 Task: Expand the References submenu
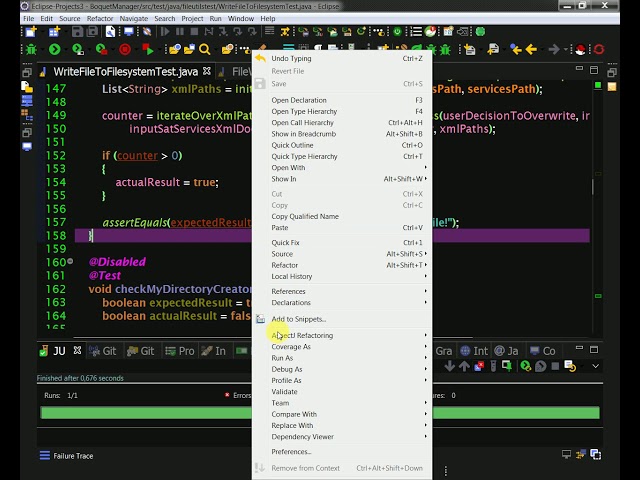[x=342, y=291]
